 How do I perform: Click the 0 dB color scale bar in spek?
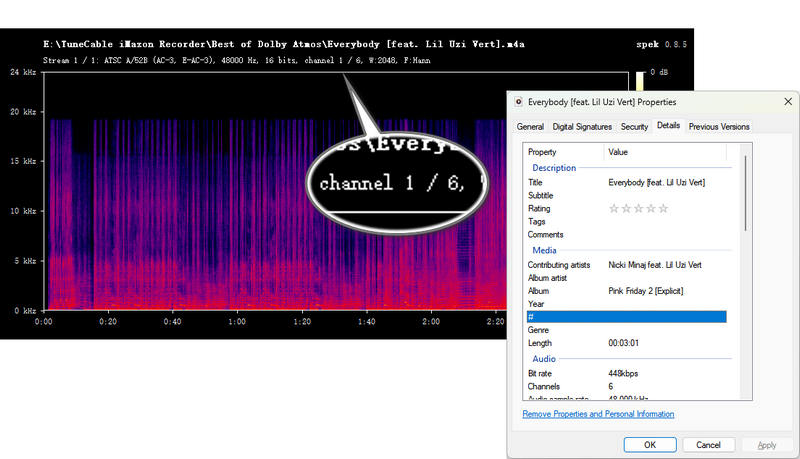pos(640,82)
